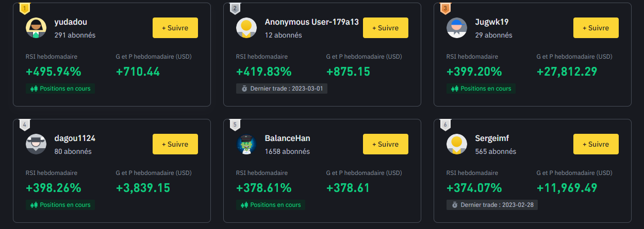Follow yudadou with the Suivre button
This screenshot has width=644, height=229.
(x=175, y=28)
